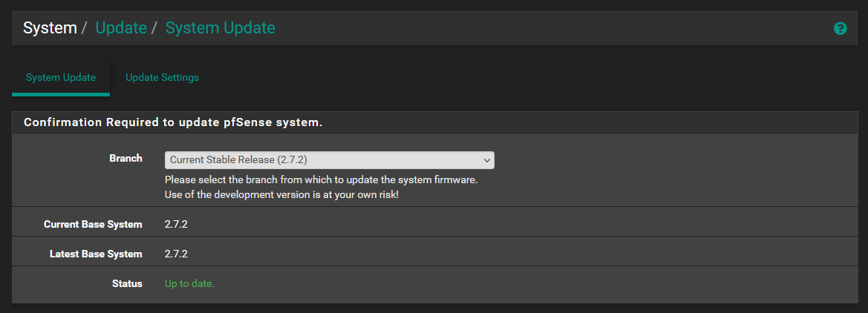Click the green Up to date status text
Viewport: 868px width, 313px height.
189,283
